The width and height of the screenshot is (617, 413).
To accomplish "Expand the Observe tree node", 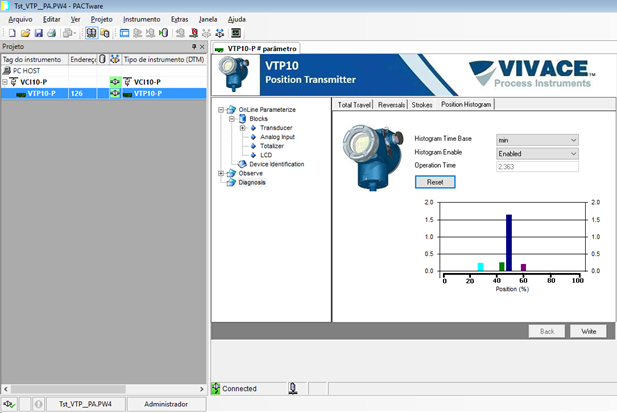I will click(x=221, y=173).
